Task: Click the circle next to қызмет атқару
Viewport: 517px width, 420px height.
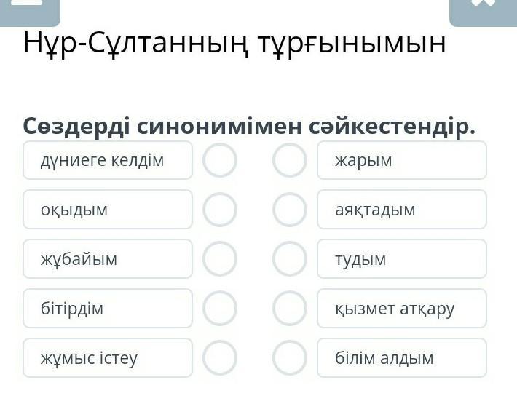Action: [x=290, y=309]
